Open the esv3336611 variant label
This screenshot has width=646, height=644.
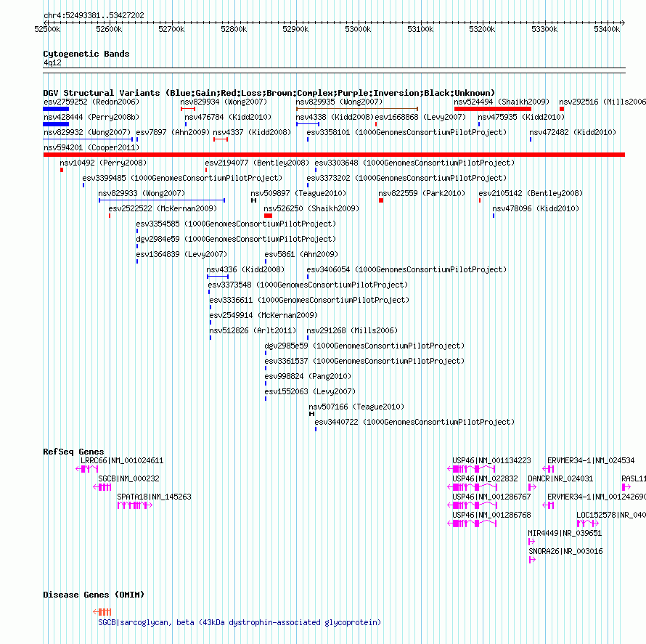309,300
